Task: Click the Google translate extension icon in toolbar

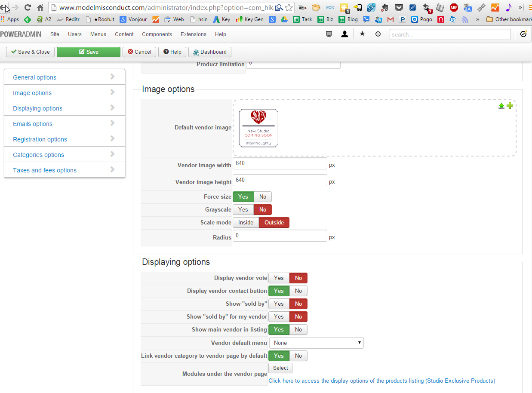Action: [467, 7]
